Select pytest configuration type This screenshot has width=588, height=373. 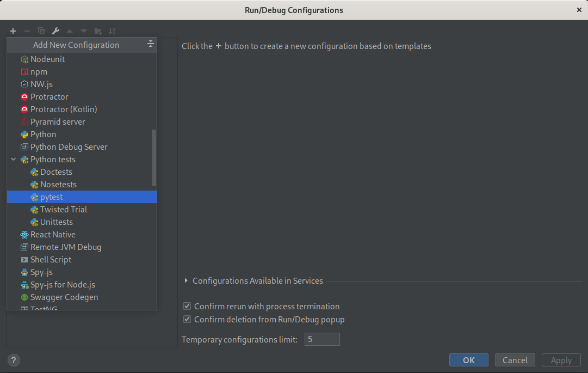click(52, 197)
